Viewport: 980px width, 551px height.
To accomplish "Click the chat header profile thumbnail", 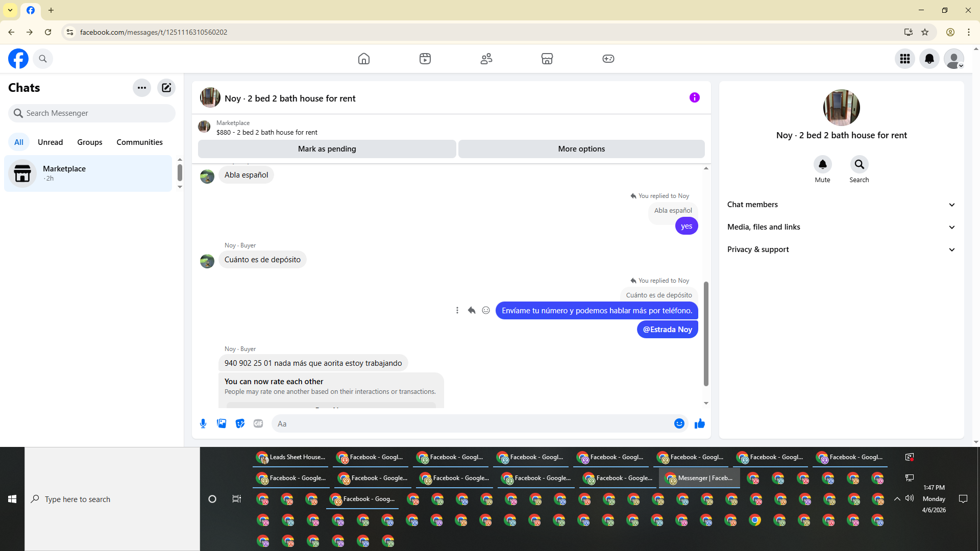I will click(210, 98).
